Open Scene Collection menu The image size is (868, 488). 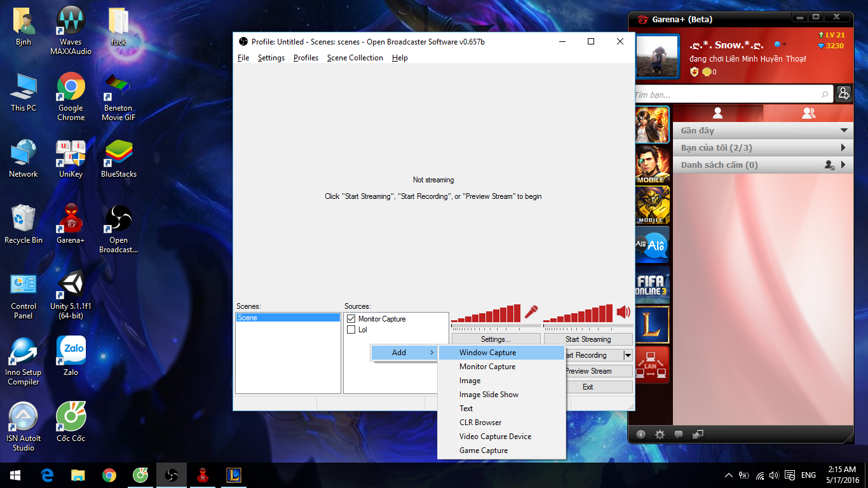(355, 58)
